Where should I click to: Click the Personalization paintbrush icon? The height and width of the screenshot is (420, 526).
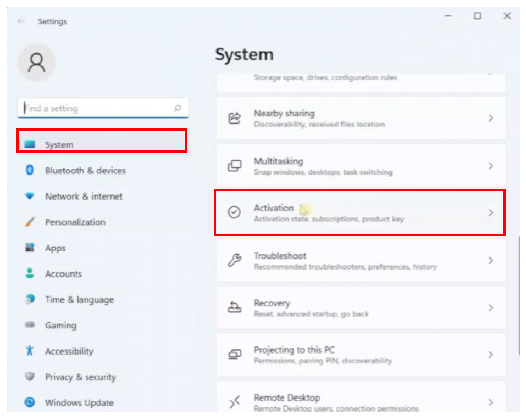[x=30, y=222]
